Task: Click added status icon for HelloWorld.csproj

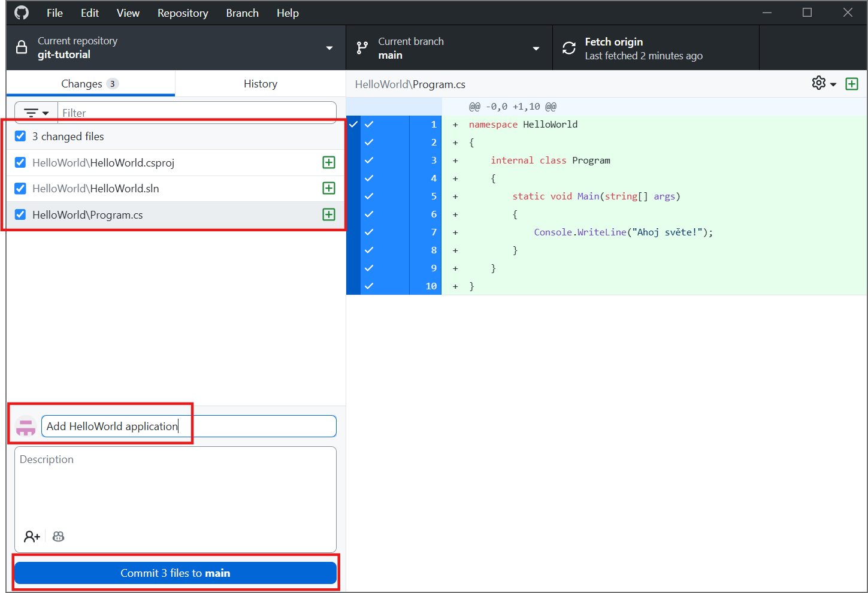Action: [x=329, y=162]
